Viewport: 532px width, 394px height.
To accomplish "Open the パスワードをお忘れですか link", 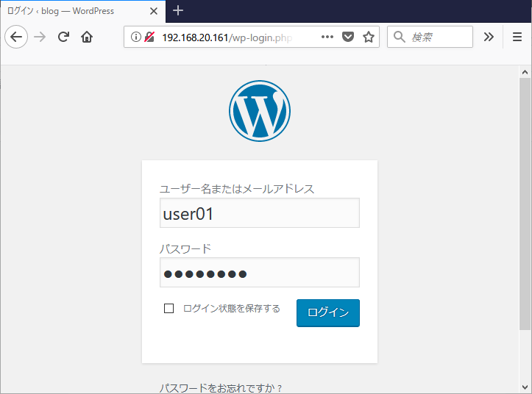I will point(221,388).
